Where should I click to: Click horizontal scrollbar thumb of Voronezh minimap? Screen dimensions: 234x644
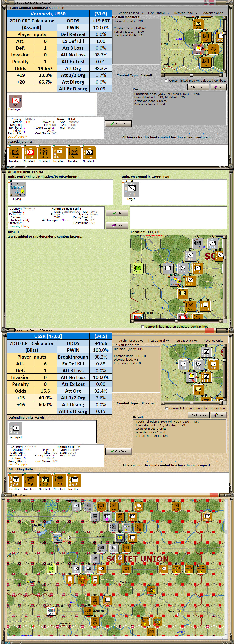point(191,75)
